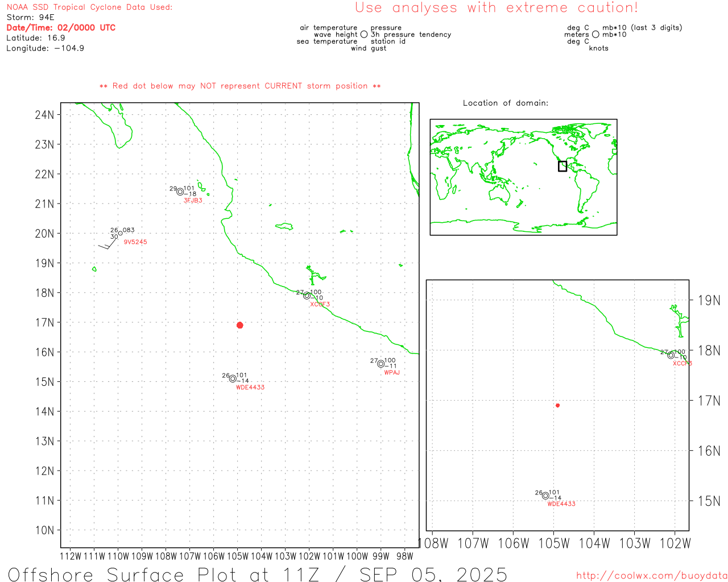Click pressure tendency -18 near 3FJB3

coord(190,194)
